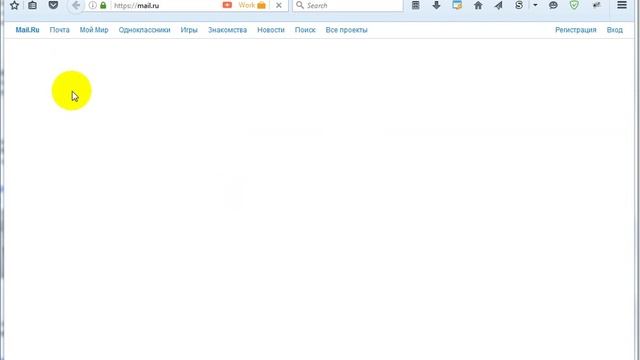Click the calendar-like tab icon
Screen dimensions: 640x360
pos(457,5)
